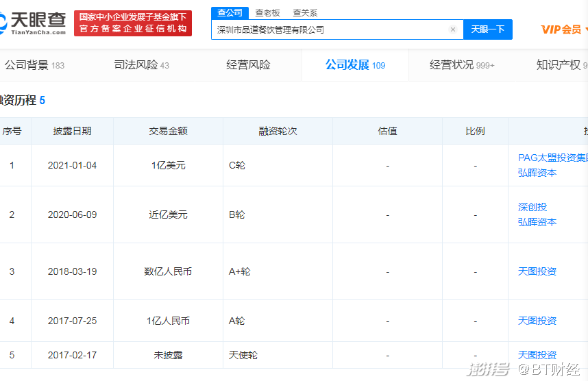
Task: Click the company name search field
Action: click(329, 29)
